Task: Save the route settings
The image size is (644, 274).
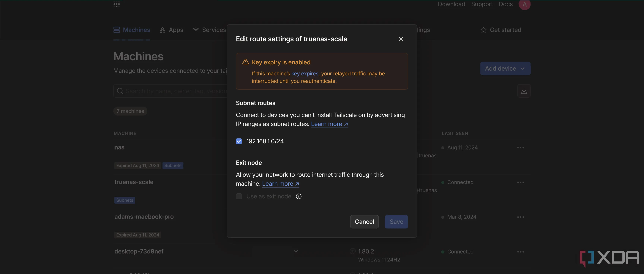Action: 396,222
